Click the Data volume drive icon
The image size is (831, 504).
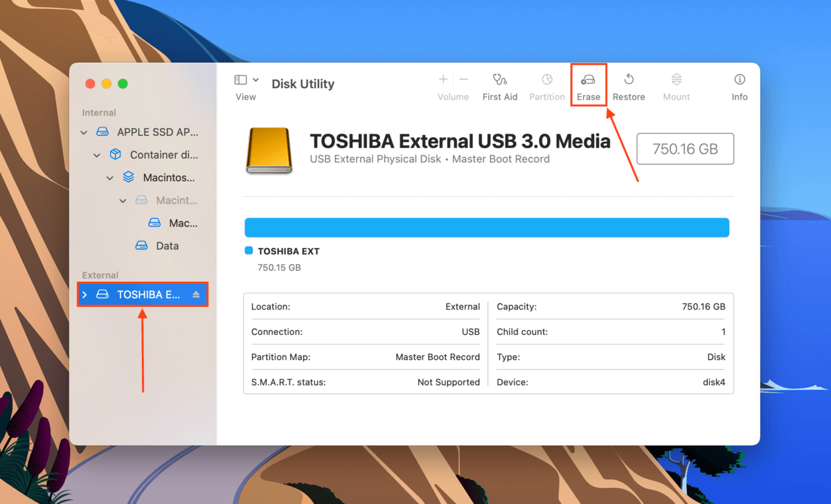[x=141, y=246]
